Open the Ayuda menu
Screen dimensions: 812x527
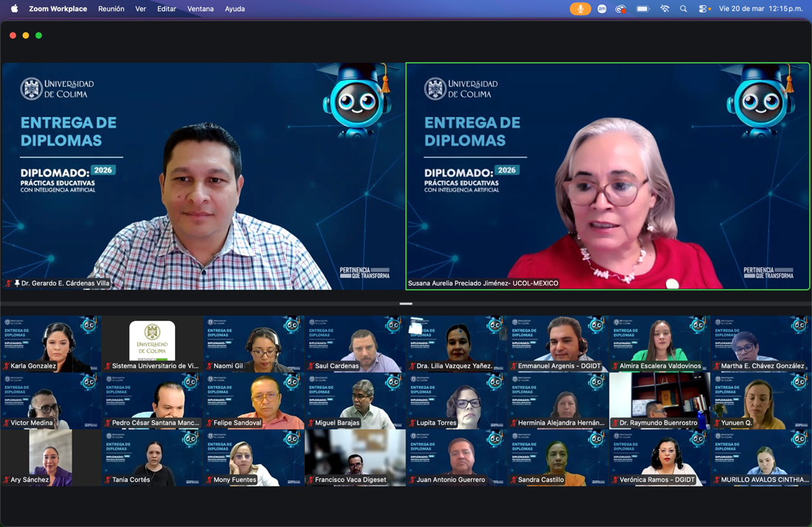[x=235, y=9]
